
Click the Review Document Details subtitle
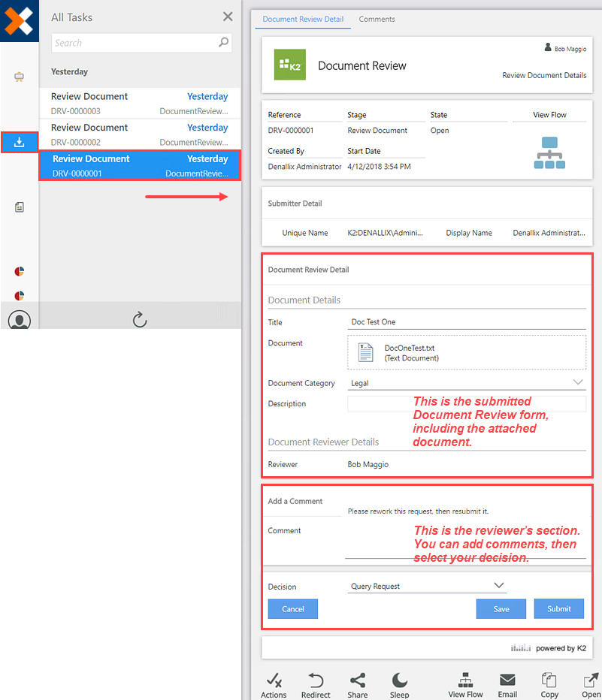click(544, 75)
